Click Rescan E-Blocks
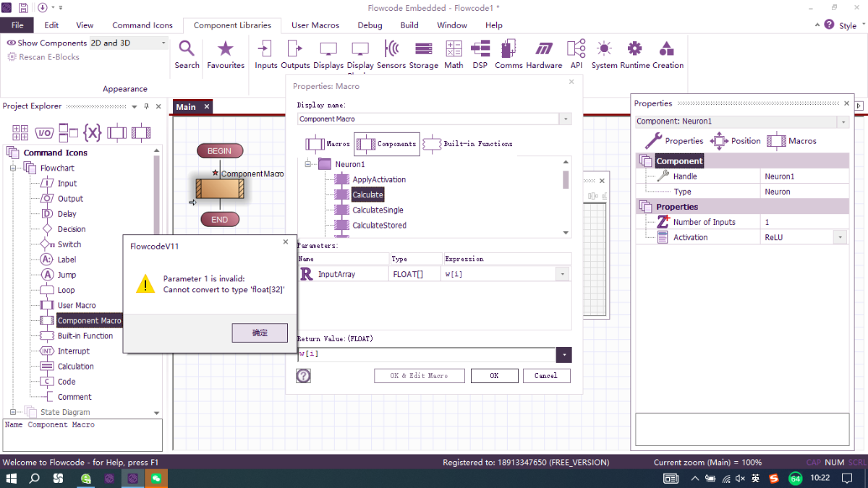The width and height of the screenshot is (868, 488). coord(43,57)
